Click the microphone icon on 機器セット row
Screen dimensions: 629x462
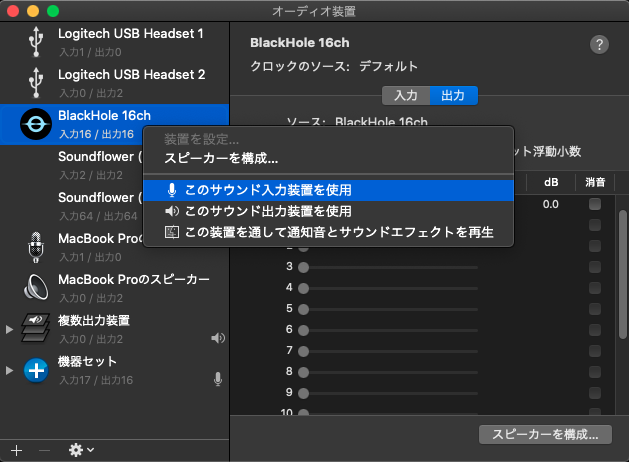pos(218,379)
